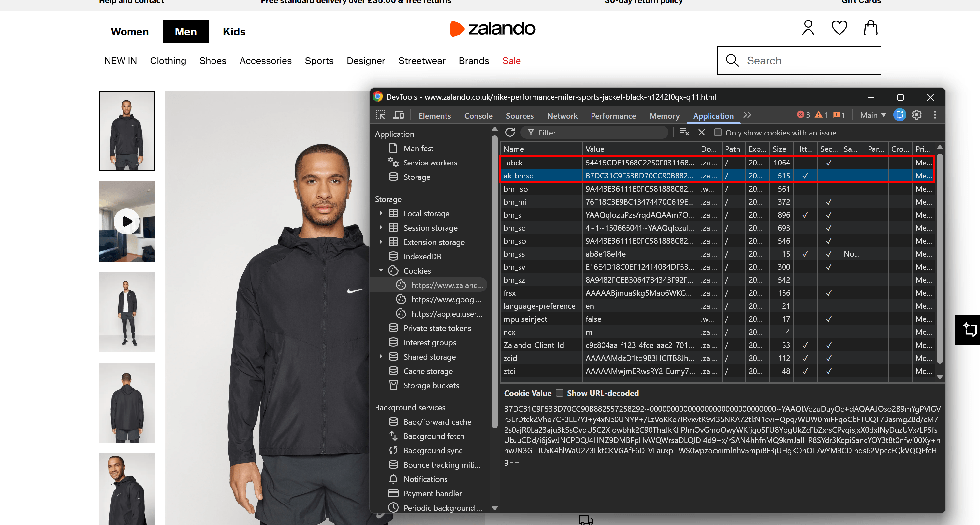Expand the Session storage tree node
Viewport: 980px width, 525px height.
[380, 228]
